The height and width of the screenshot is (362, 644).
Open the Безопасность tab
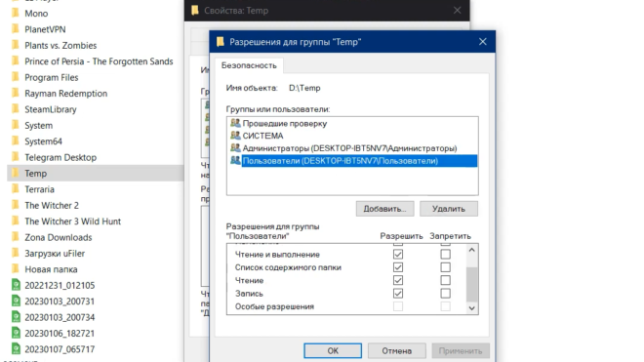pyautogui.click(x=249, y=65)
